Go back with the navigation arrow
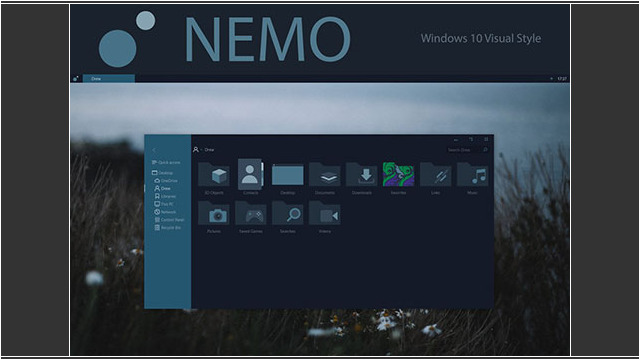The image size is (640, 360). pos(154,150)
